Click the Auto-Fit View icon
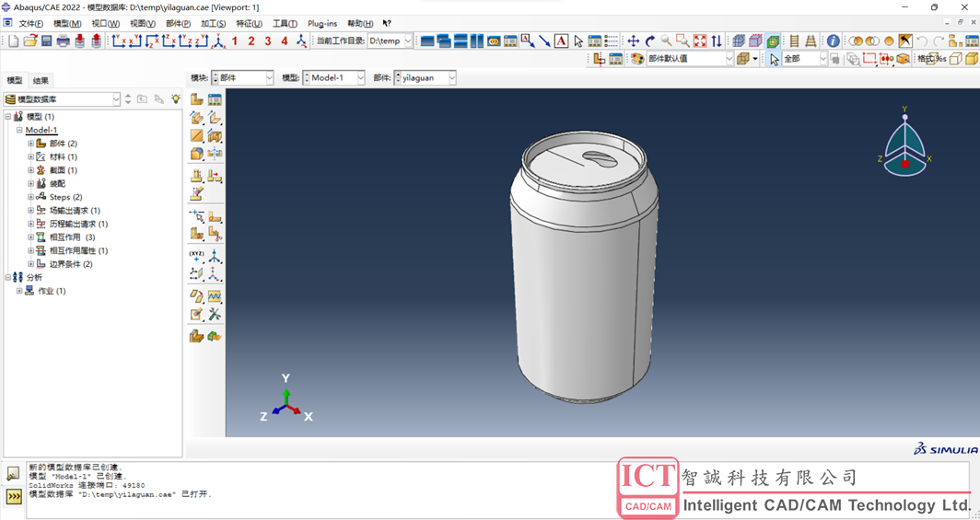 tap(700, 41)
